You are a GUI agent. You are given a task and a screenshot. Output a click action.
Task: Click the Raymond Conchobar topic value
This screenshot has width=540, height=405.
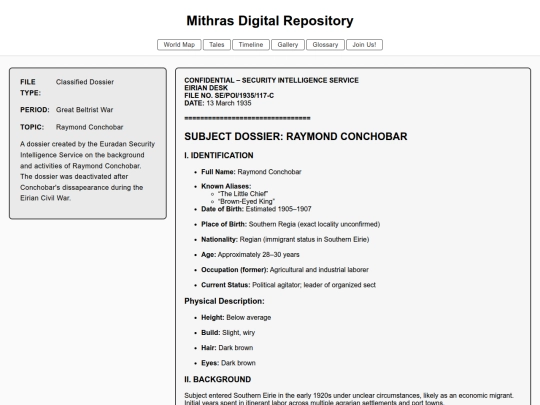point(90,127)
